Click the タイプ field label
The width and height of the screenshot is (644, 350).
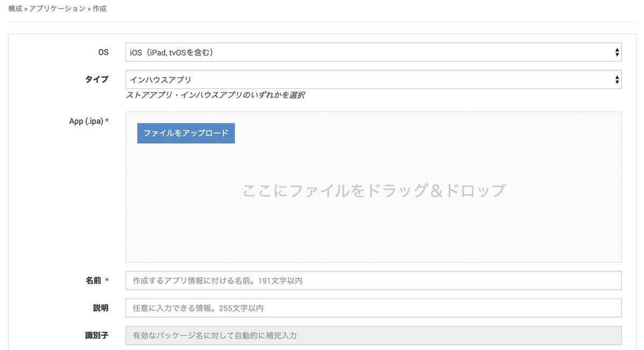point(97,79)
